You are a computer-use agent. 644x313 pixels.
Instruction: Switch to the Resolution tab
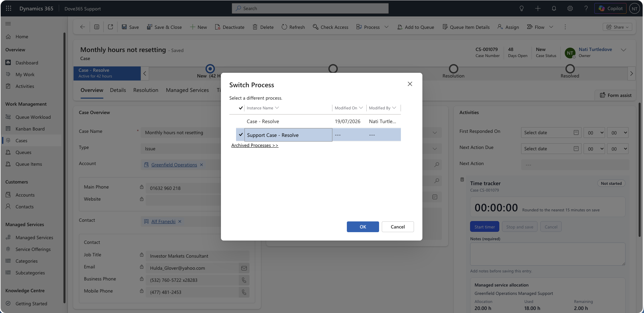[146, 90]
